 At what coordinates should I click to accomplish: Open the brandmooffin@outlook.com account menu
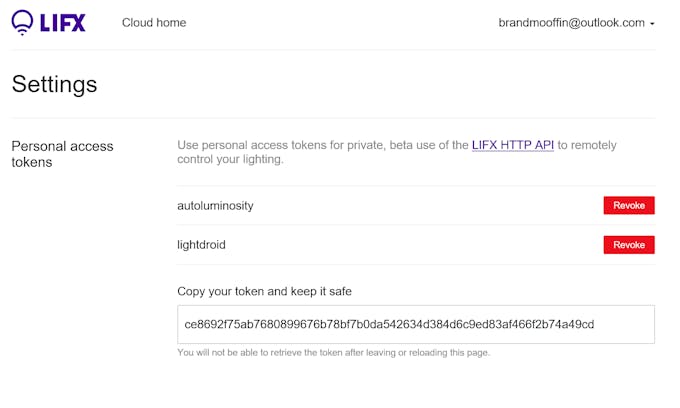(x=571, y=22)
